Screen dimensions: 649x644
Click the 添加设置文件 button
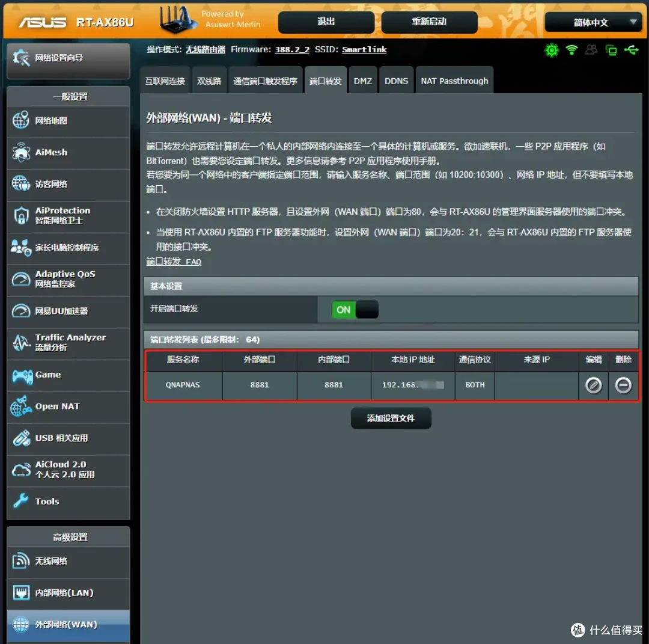(391, 418)
